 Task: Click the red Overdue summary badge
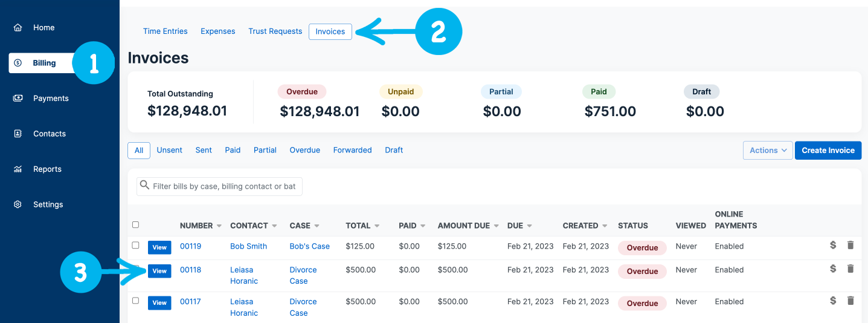coord(301,92)
